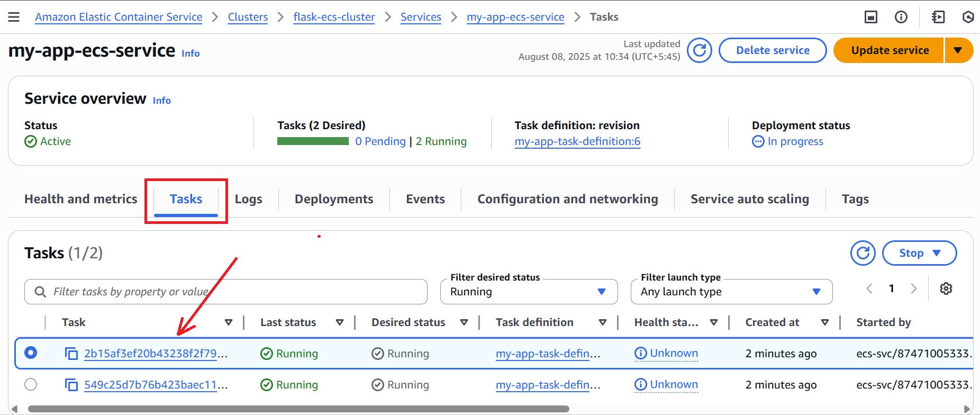The width and height of the screenshot is (980, 415).
Task: Focus the Filter tasks by property field
Action: click(x=226, y=292)
